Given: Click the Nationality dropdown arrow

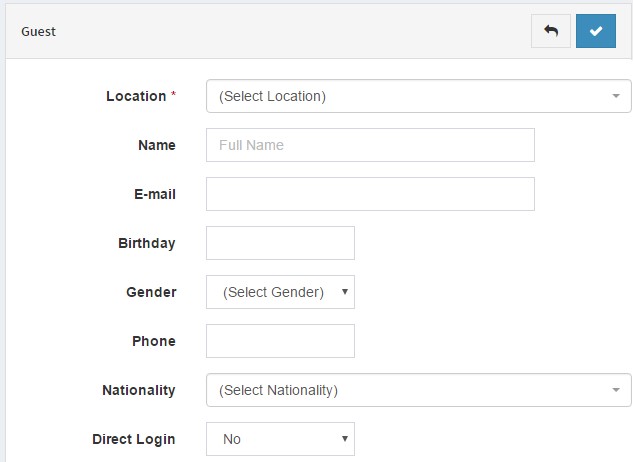Looking at the screenshot, I should [x=616, y=390].
